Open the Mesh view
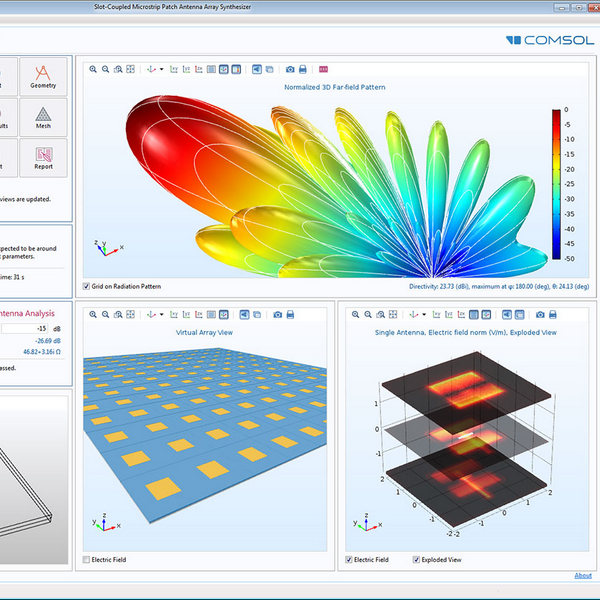 43,117
